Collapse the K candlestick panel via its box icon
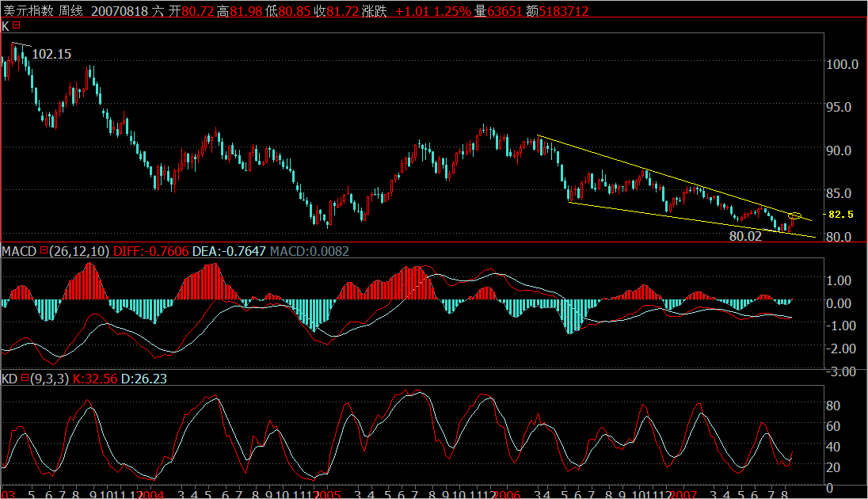This screenshot has width=868, height=499. (16, 26)
